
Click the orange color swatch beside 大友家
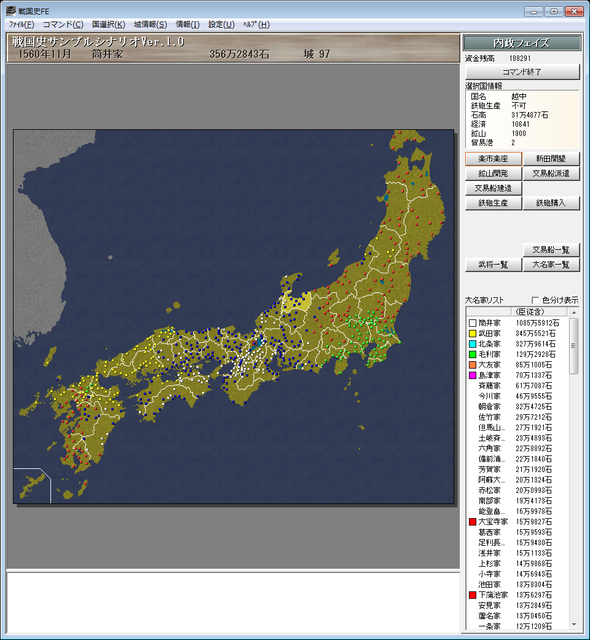(x=472, y=365)
